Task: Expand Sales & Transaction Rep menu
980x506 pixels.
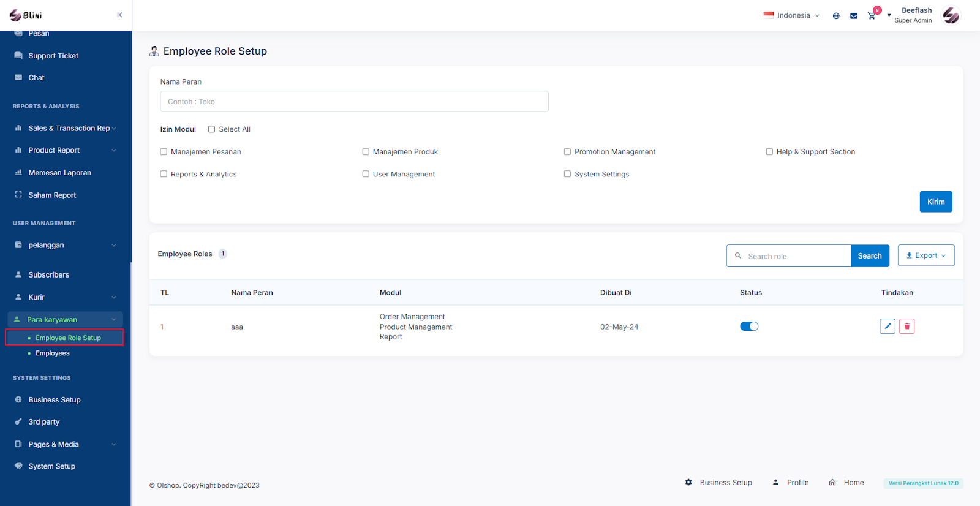Action: point(114,129)
